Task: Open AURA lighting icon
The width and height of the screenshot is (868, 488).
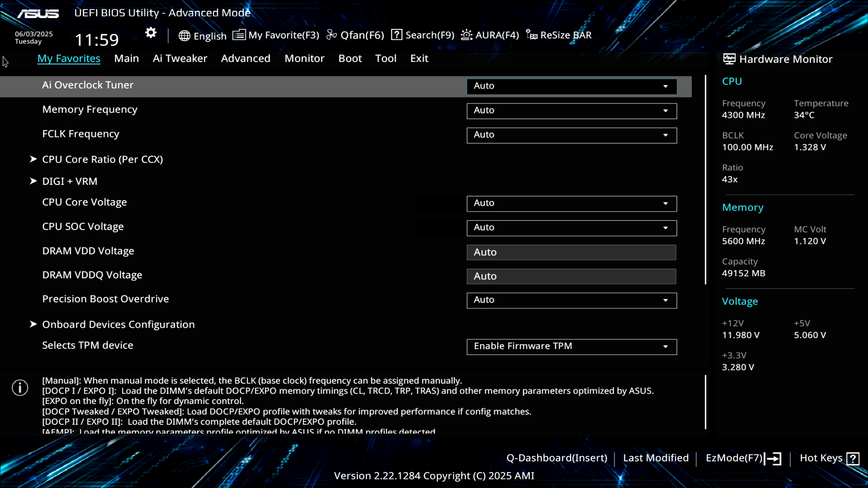Action: (467, 35)
